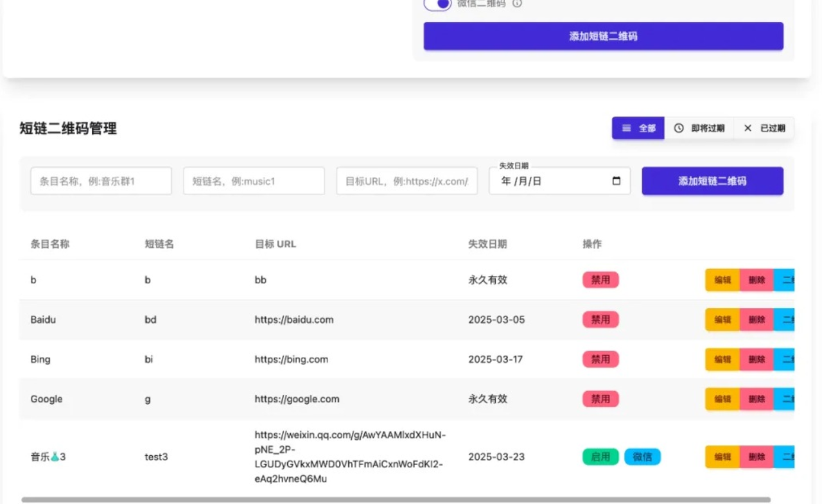Focus the 目标URL input field
822x504 pixels.
pyautogui.click(x=407, y=181)
